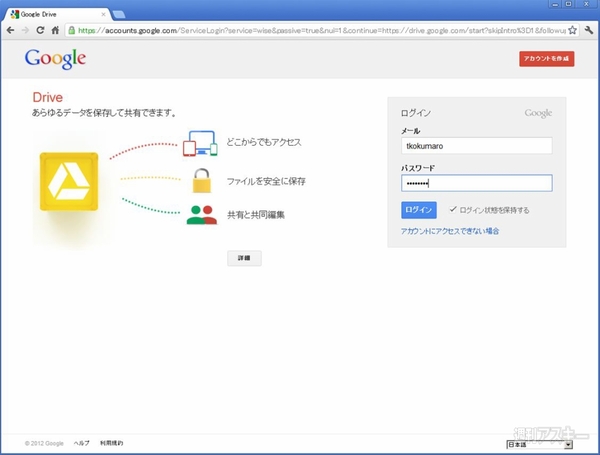Screen dimensions: 600x455
Task: Click the multi-device access icon
Action: coord(200,144)
